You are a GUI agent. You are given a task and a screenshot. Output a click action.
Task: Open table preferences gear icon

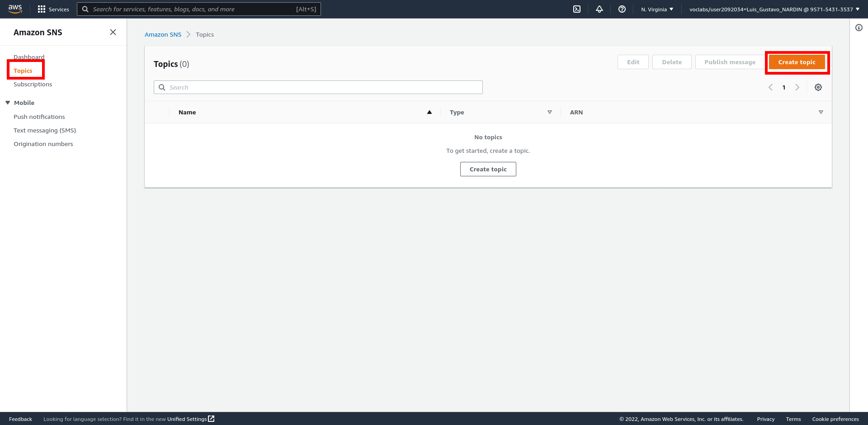click(818, 87)
